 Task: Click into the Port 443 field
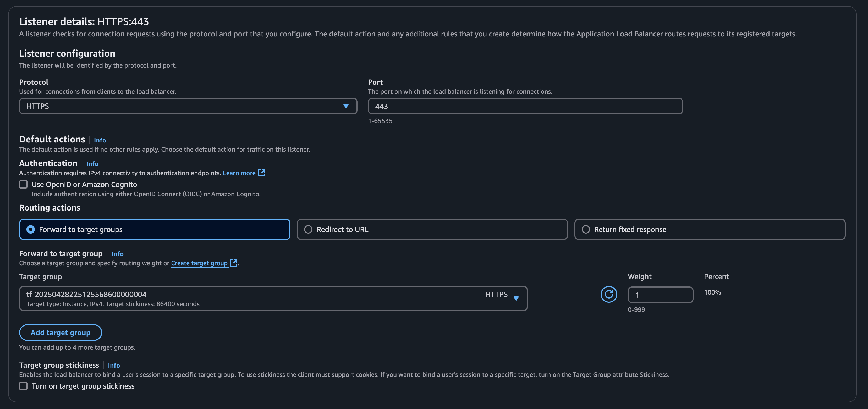pyautogui.click(x=525, y=106)
